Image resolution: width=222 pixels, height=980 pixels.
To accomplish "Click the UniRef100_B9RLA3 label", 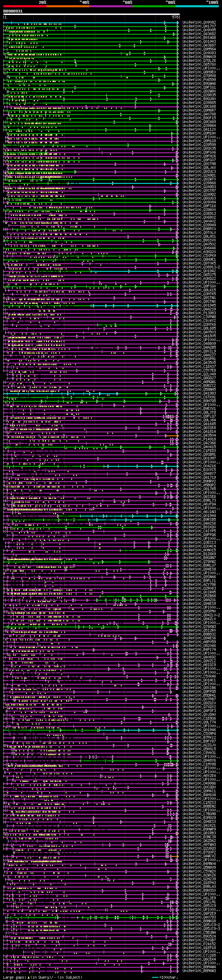I will (199, 886).
